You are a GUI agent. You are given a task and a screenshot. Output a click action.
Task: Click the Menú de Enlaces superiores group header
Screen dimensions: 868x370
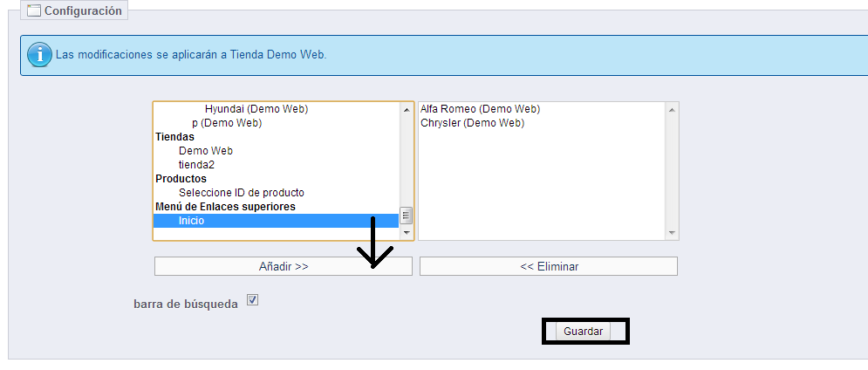(225, 207)
